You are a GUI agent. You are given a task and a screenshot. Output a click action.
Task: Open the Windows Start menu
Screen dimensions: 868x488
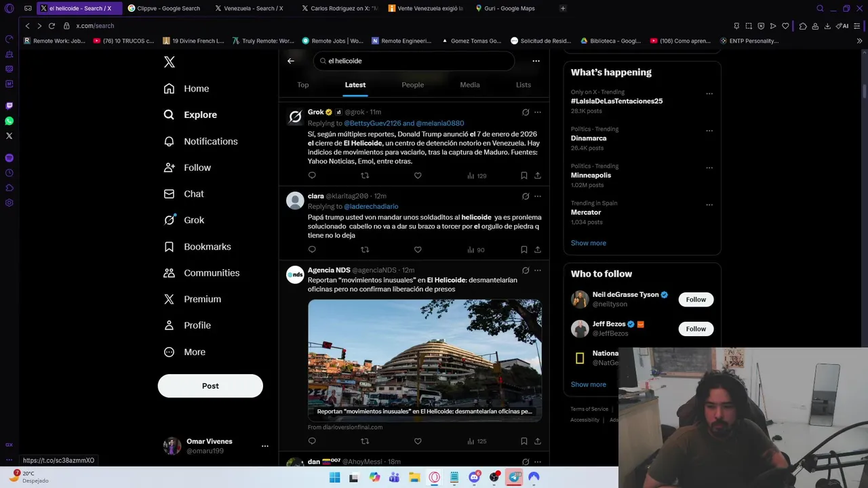334,477
